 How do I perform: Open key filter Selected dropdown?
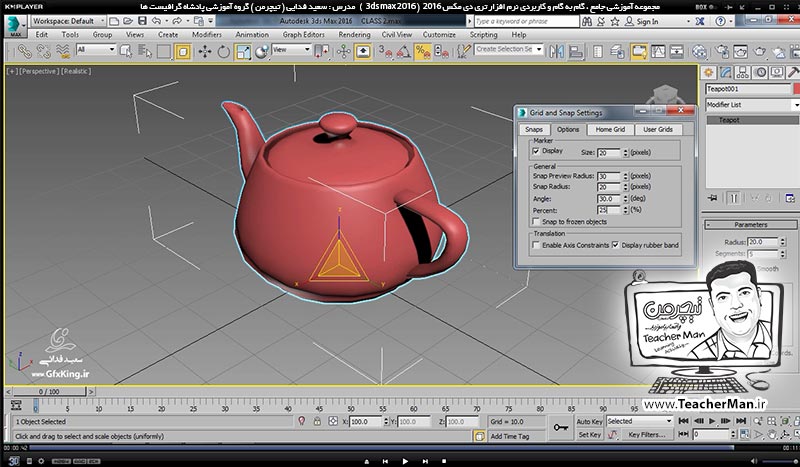[x=639, y=421]
